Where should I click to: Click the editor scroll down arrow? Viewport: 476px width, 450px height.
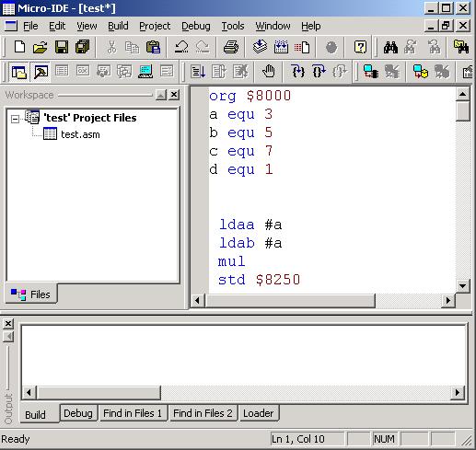coord(462,286)
